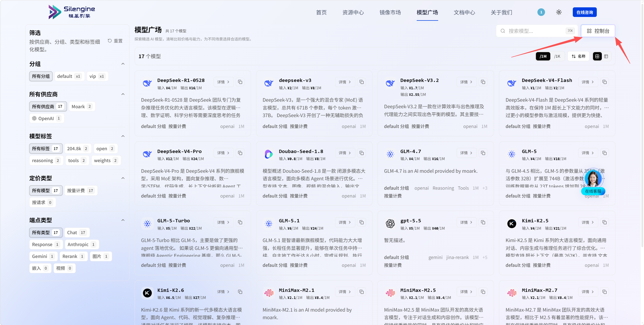Click the DeepSeek-R1-0528 whale logo
Screen dimensions: 644x325
[147, 83]
